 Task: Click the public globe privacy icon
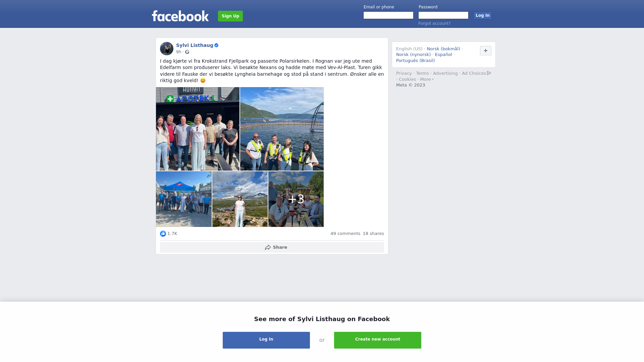click(187, 52)
